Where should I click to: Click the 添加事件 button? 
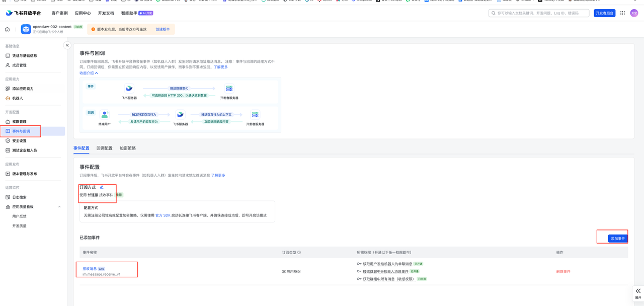pyautogui.click(x=617, y=239)
